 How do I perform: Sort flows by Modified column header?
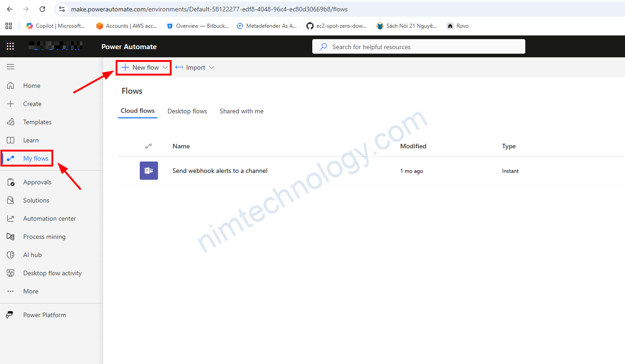[413, 146]
